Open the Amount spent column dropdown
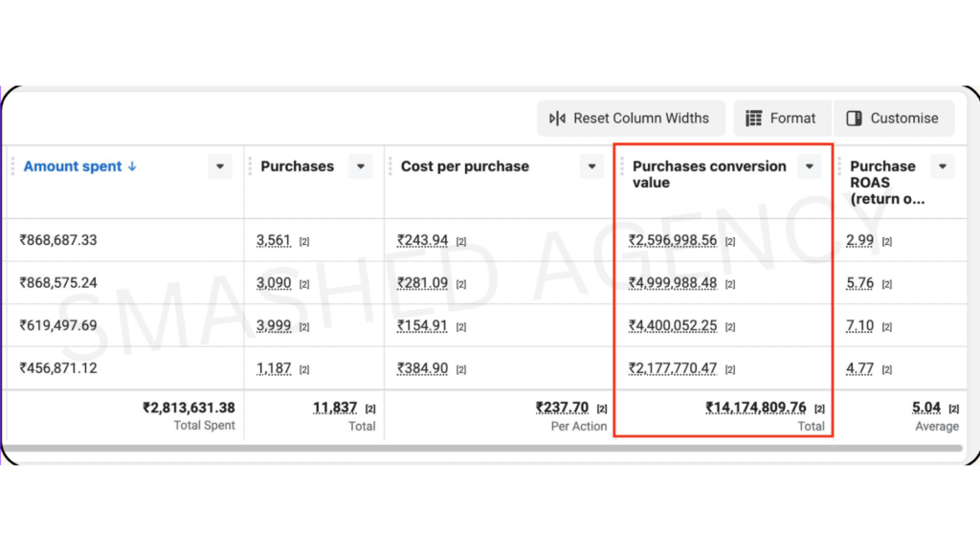The width and height of the screenshot is (980, 551). pos(220,166)
